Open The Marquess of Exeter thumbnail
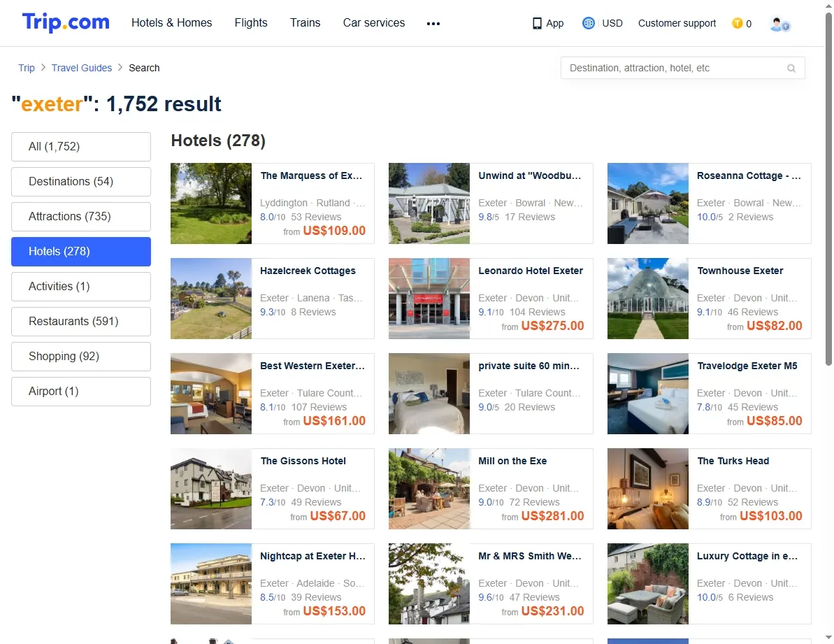The height and width of the screenshot is (644, 834). click(210, 203)
